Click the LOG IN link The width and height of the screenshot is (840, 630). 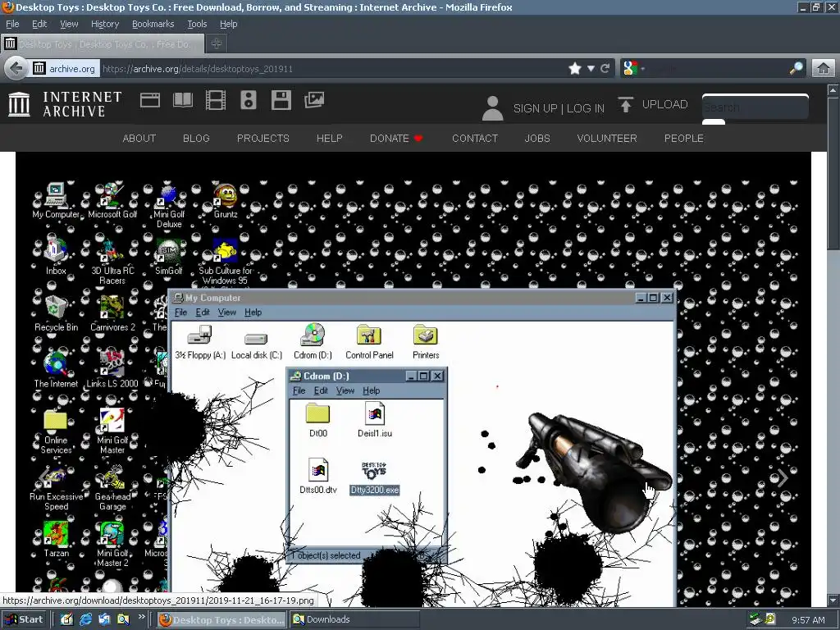pos(586,108)
